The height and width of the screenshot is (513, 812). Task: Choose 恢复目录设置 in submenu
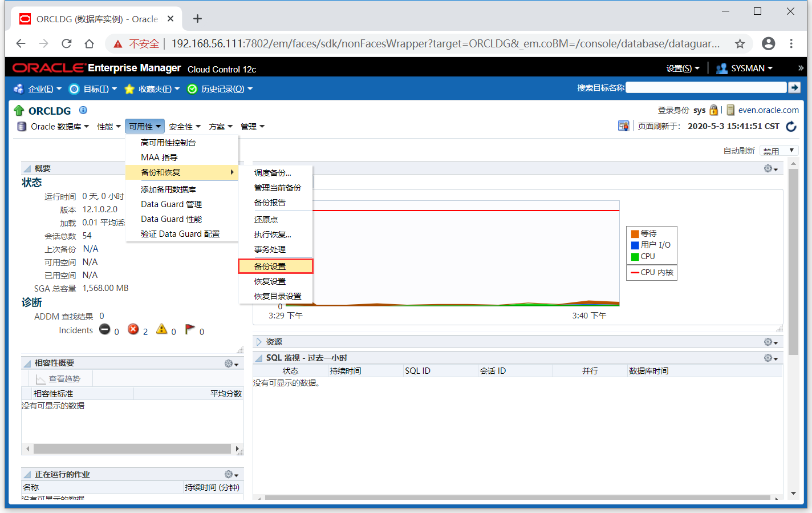click(x=275, y=296)
